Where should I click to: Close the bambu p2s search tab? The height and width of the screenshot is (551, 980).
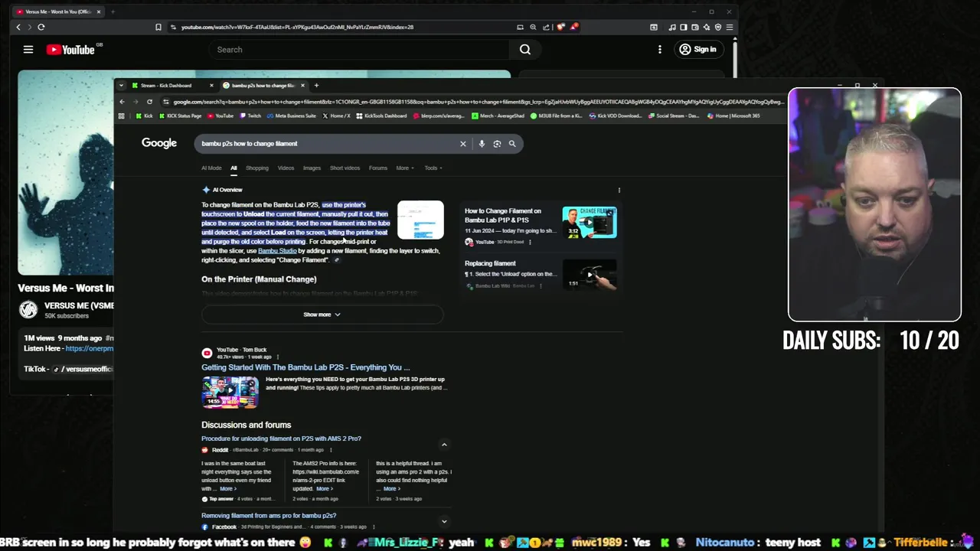click(302, 85)
